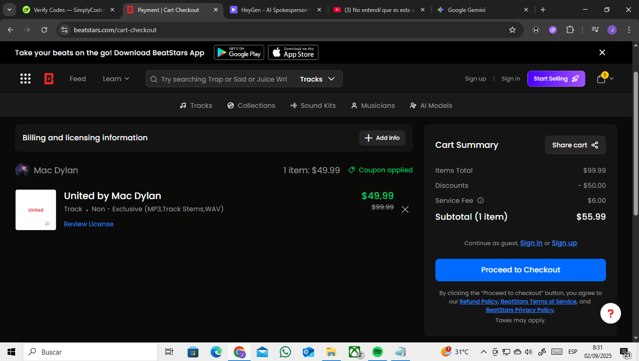Click the Mac Dylan avatar
639x361 pixels.
coord(22,170)
